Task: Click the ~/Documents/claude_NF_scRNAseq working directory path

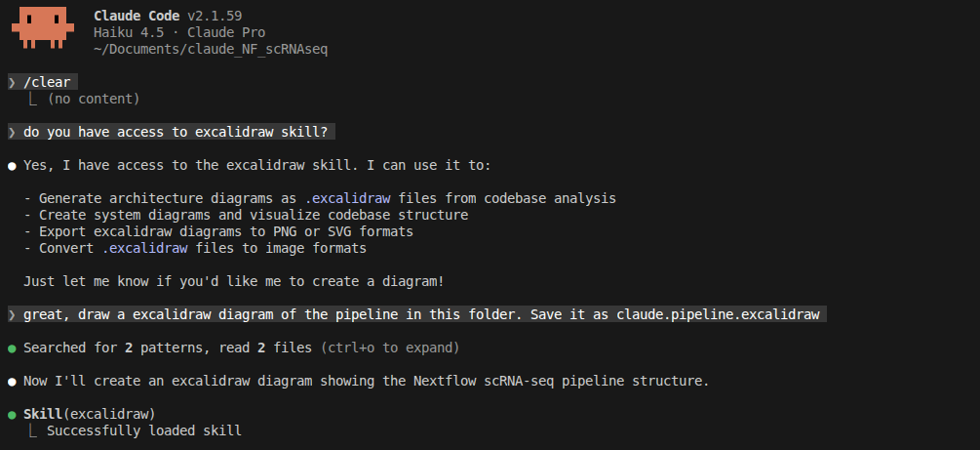Action: point(211,49)
